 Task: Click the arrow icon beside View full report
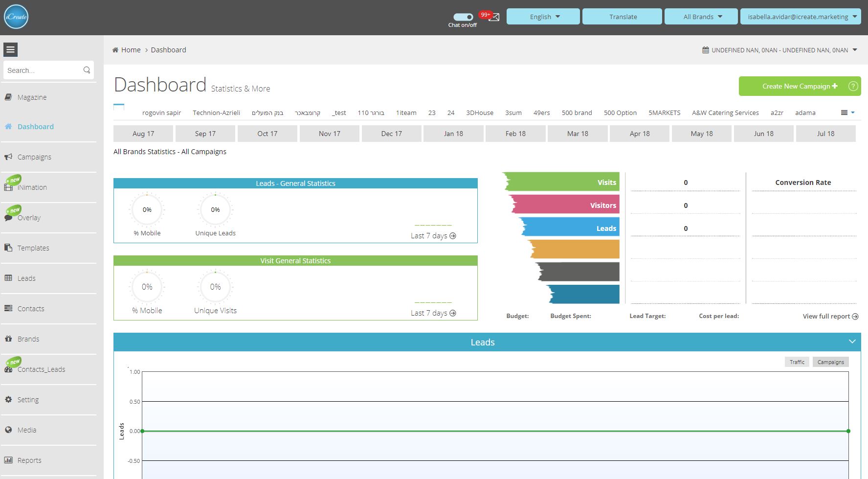pos(855,317)
